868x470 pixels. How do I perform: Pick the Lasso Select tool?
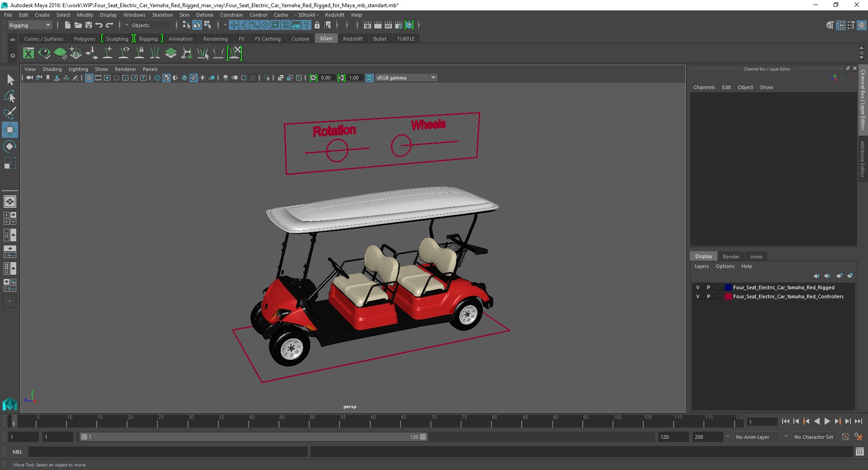[10, 97]
